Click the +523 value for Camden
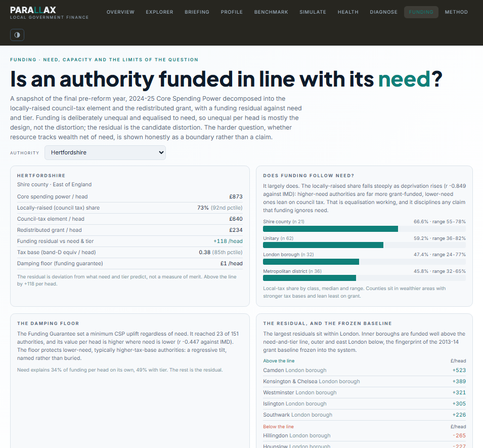483x448 pixels. point(459,371)
